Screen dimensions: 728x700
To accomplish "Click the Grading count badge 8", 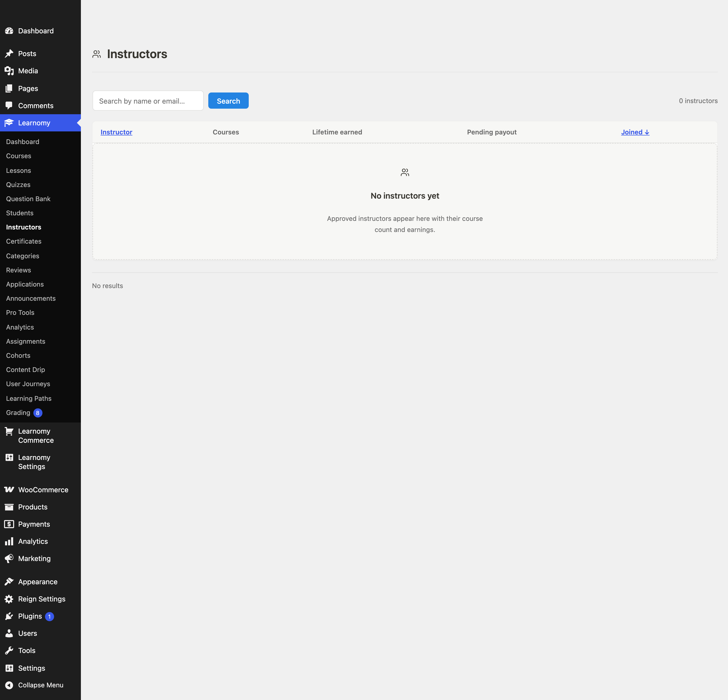I will pos(37,413).
